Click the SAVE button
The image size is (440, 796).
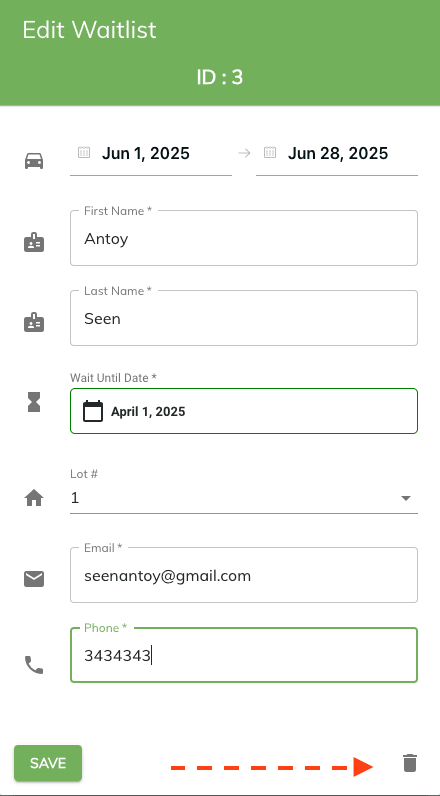(48, 763)
